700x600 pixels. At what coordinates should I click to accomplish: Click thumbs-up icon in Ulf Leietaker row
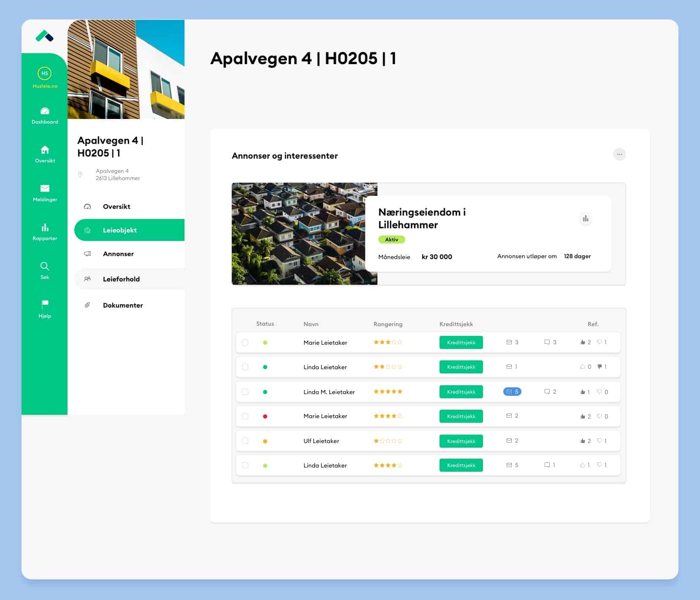(583, 441)
